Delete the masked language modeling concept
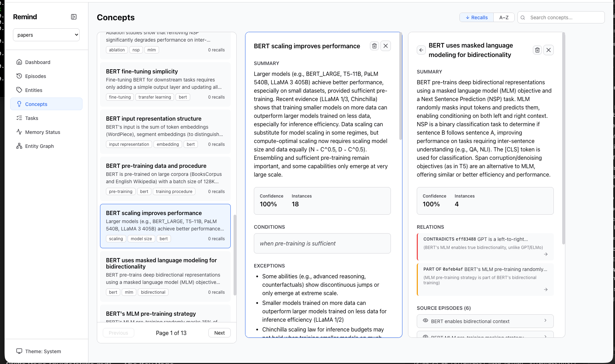Screen dimensions: 615x364 point(537,50)
